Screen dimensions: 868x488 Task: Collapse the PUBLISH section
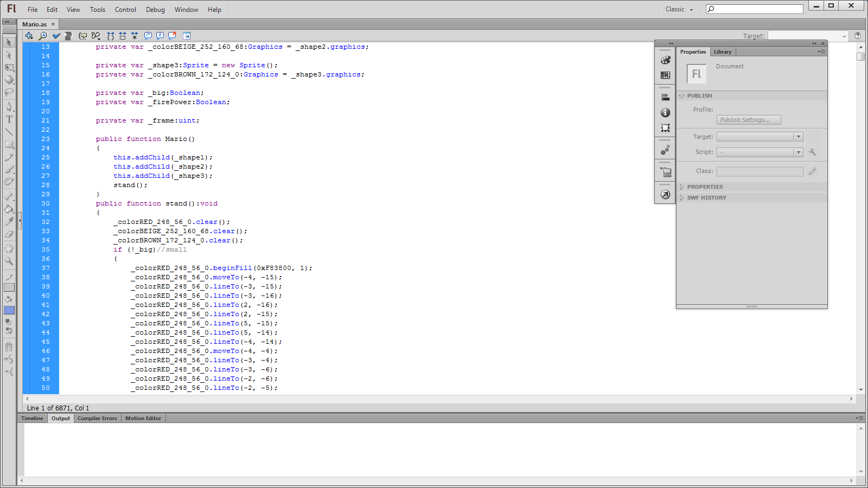coord(682,96)
